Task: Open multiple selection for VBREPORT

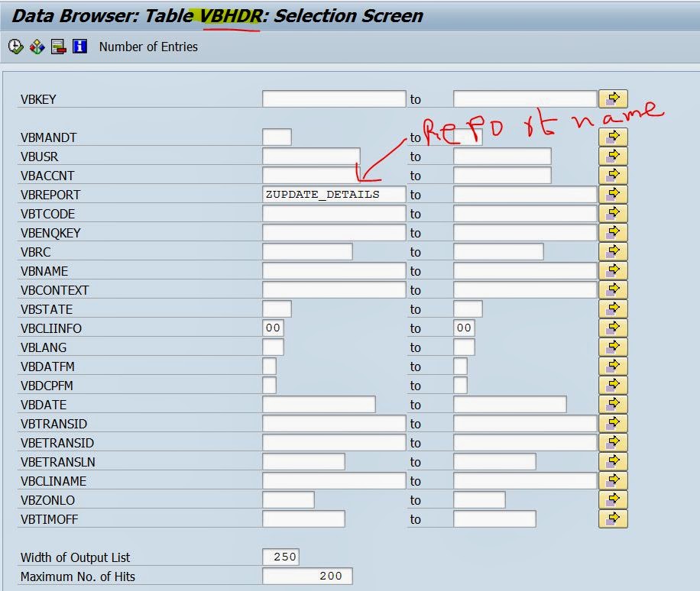Action: pyautogui.click(x=614, y=194)
